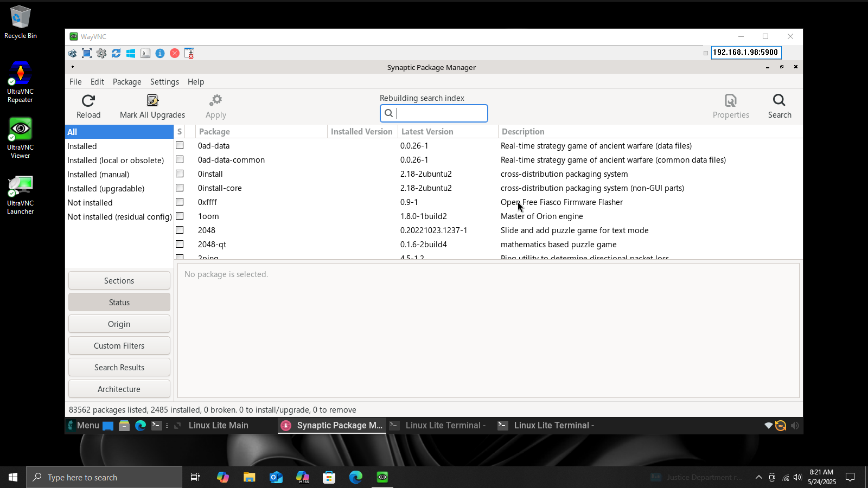Click the Windows taskbar search box

104,477
